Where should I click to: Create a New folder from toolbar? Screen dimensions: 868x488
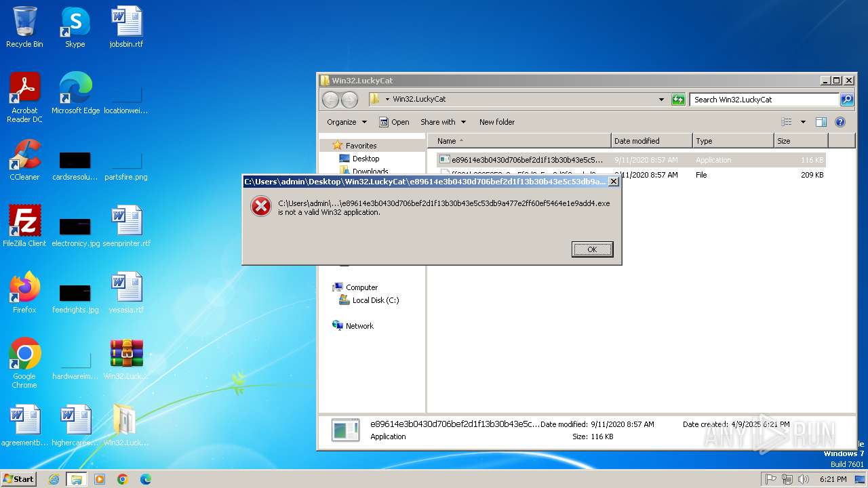pyautogui.click(x=497, y=122)
